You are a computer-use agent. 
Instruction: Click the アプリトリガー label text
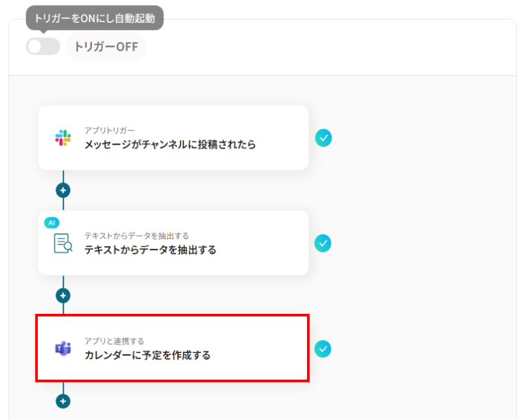110,130
